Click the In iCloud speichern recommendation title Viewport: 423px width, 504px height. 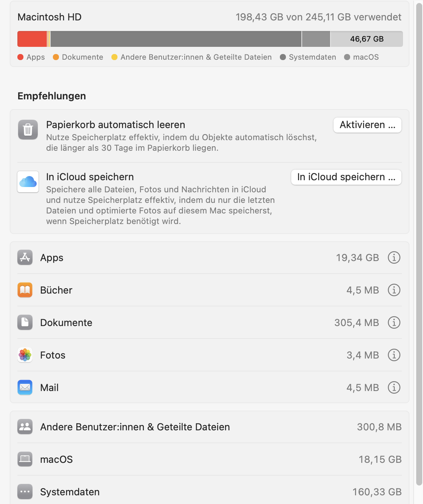tap(90, 177)
